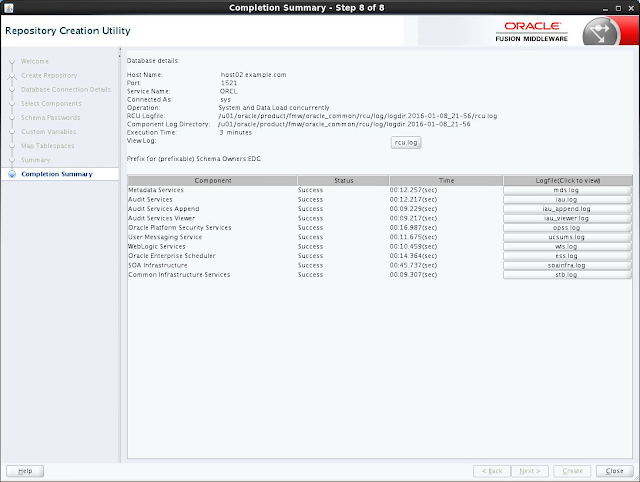Minimize the Repository Creation Utility window
The image size is (640, 482).
[x=605, y=8]
